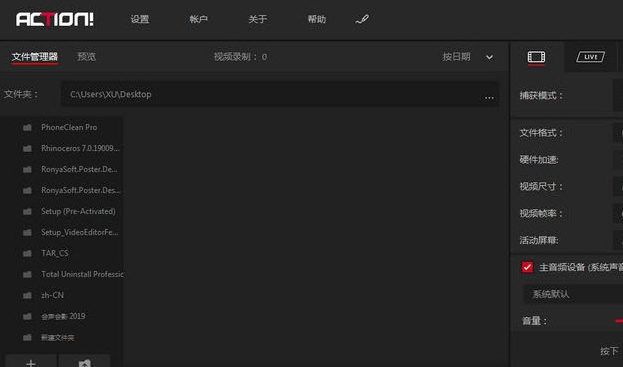Viewport: 623px width, 367px height.
Task: Click the 文件格式 label
Action: [541, 133]
